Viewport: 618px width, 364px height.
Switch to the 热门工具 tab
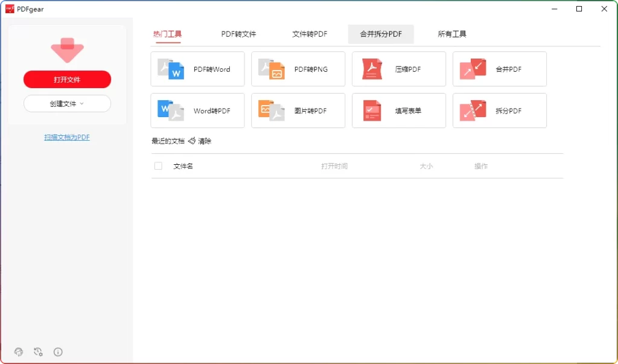coord(168,34)
